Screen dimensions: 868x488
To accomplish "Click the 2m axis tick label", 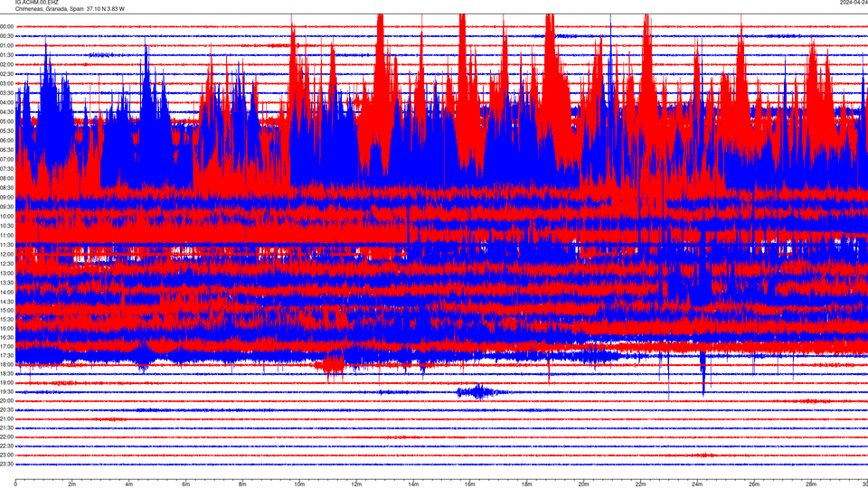I will [x=72, y=484].
